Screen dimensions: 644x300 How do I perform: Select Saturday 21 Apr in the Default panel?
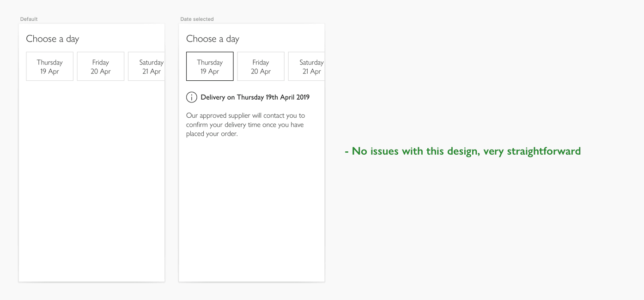point(148,66)
